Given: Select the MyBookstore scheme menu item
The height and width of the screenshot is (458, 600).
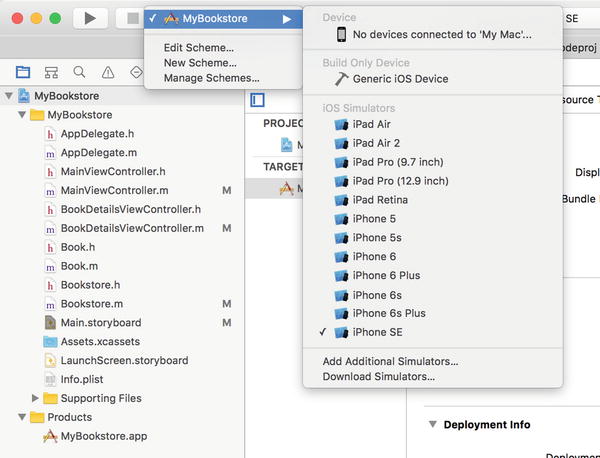Looking at the screenshot, I should (x=223, y=18).
